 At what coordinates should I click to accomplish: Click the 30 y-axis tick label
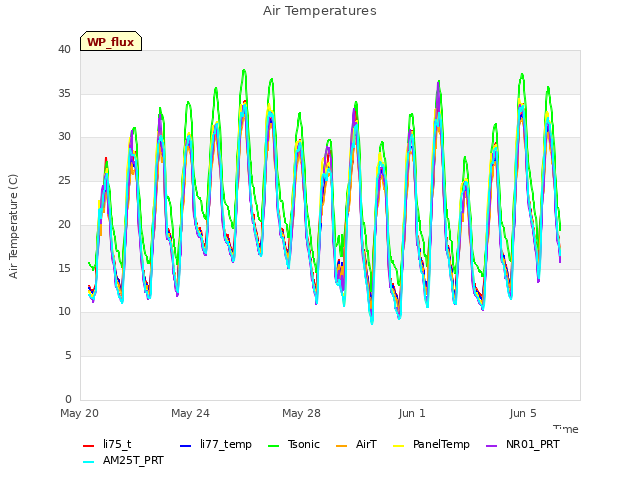click(64, 137)
